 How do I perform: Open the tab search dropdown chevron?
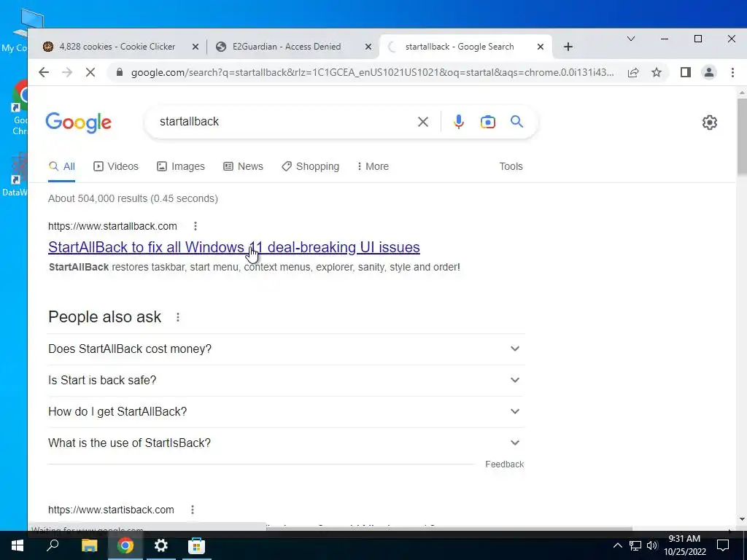coord(631,39)
